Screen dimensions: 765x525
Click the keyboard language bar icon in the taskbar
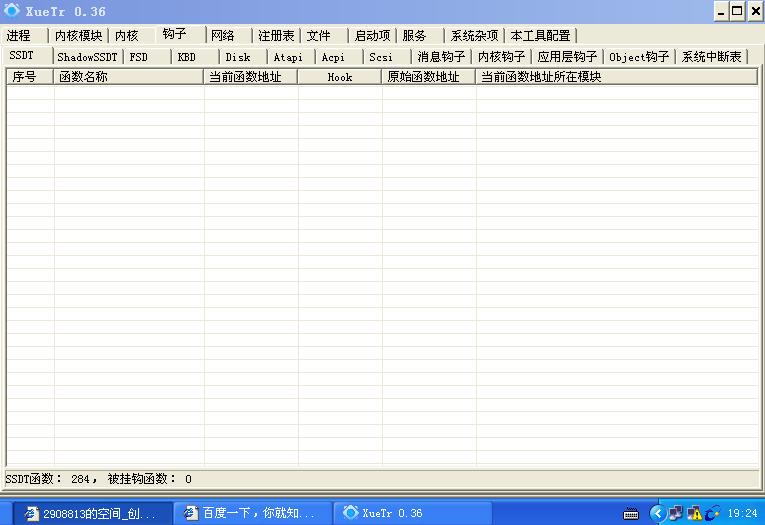coord(632,514)
